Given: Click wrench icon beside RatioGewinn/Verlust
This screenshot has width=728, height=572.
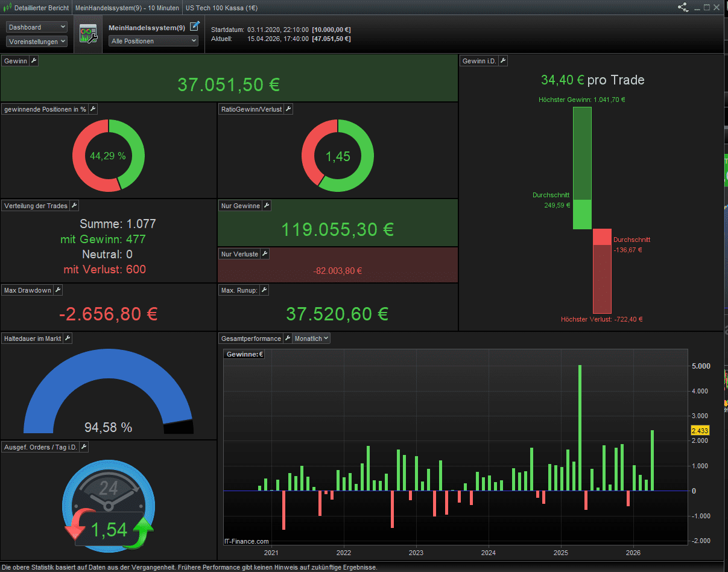Looking at the screenshot, I should (288, 109).
